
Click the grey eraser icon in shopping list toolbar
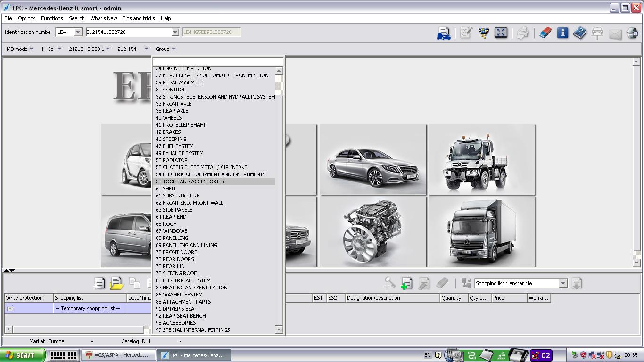click(x=442, y=283)
